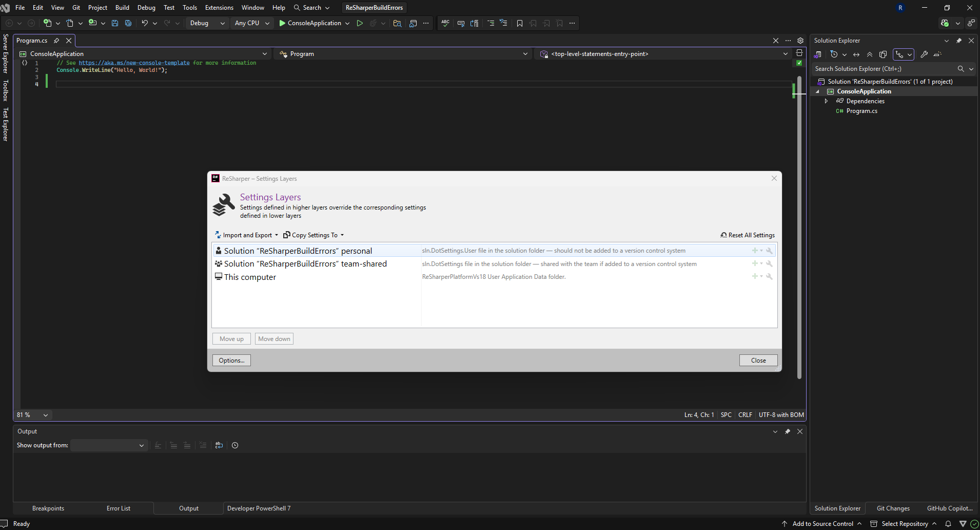The width and height of the screenshot is (980, 530).
Task: Toggle a bookmark using the bookmark toolbar icon
Action: click(x=520, y=23)
